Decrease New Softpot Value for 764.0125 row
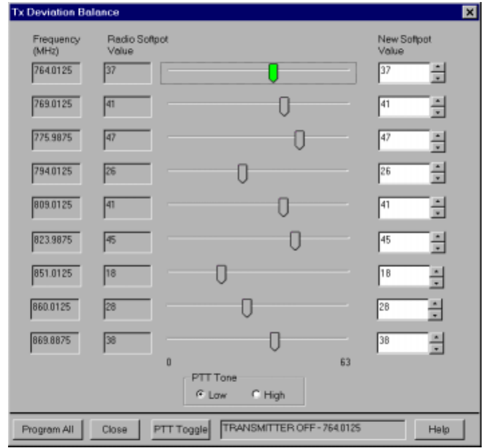 point(438,78)
